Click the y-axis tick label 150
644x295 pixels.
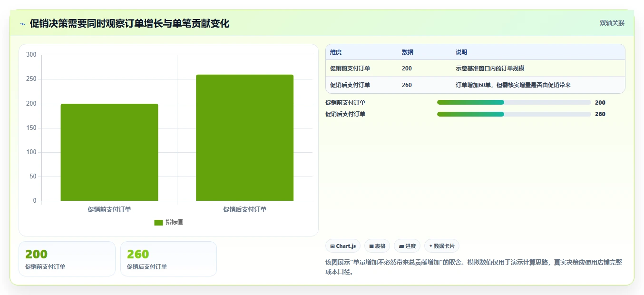[31, 128]
